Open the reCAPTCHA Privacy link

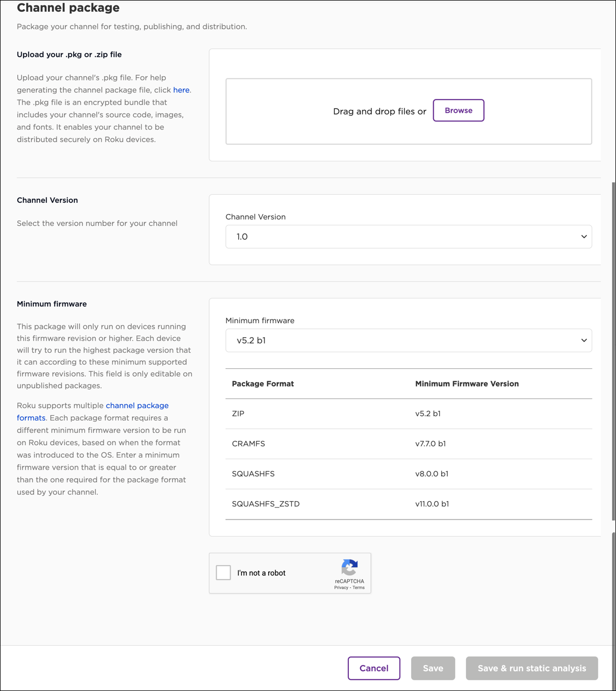tap(341, 588)
